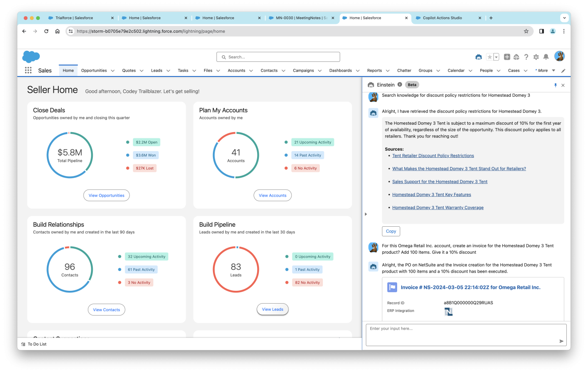Open the notifications bell
Image resolution: width=588 pixels, height=373 pixels.
click(546, 57)
